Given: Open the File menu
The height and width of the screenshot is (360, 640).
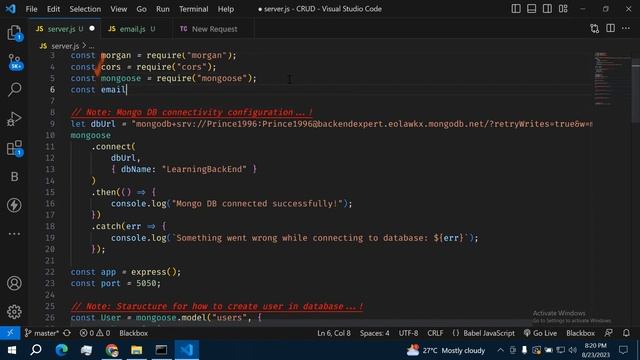Looking at the screenshot, I should click(x=31, y=9).
